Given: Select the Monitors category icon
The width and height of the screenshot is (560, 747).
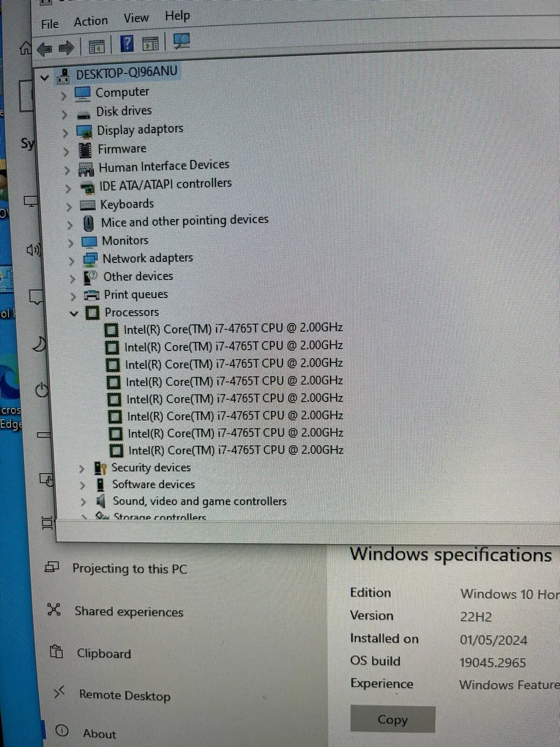Looking at the screenshot, I should (x=90, y=242).
